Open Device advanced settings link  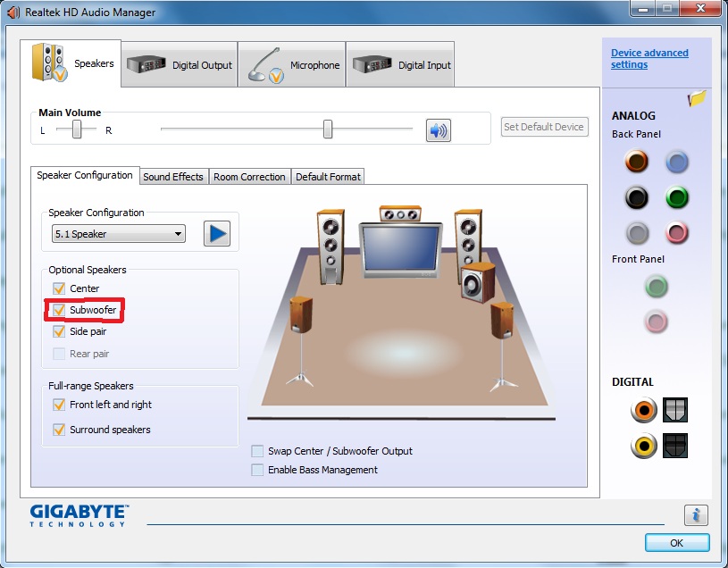click(649, 58)
